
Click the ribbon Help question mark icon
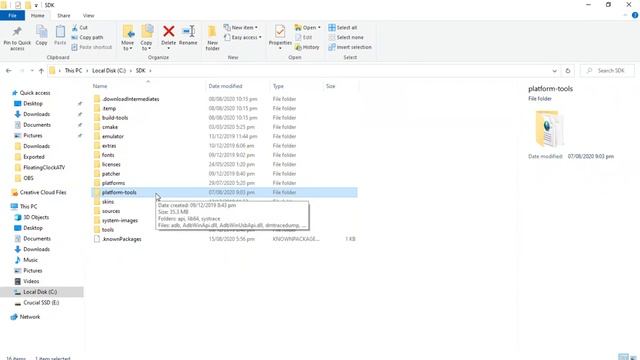click(635, 15)
